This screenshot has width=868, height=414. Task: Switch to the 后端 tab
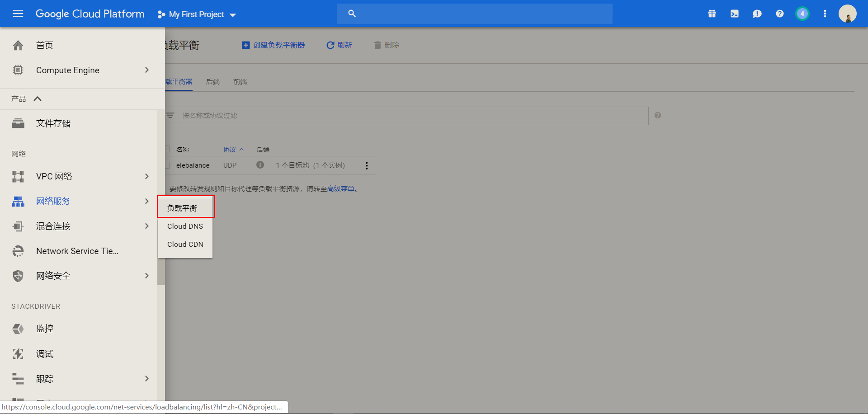(x=213, y=82)
